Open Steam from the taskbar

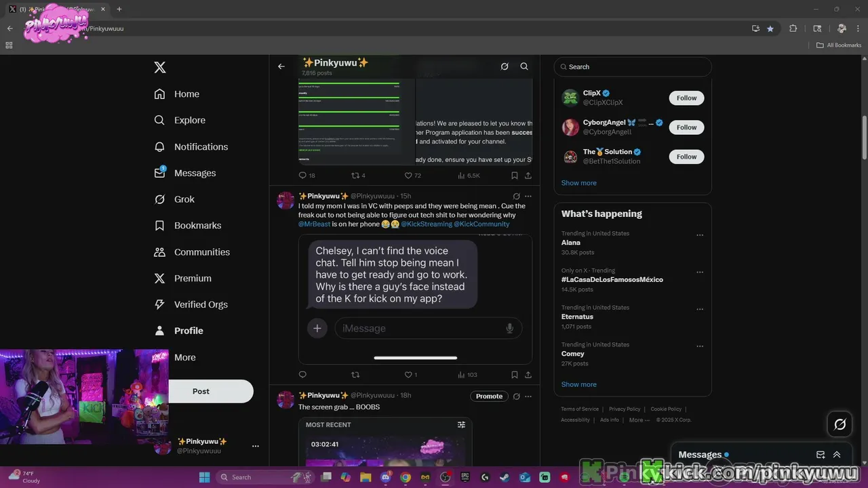(505, 477)
